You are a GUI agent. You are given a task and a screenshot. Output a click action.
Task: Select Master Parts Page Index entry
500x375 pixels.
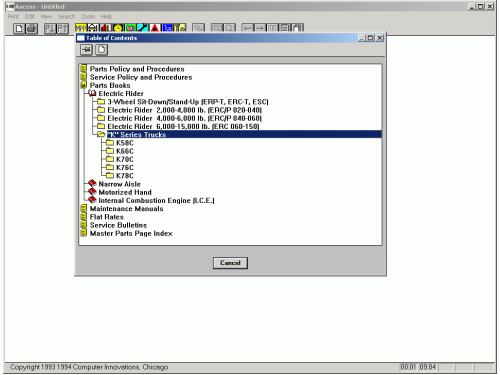click(131, 233)
